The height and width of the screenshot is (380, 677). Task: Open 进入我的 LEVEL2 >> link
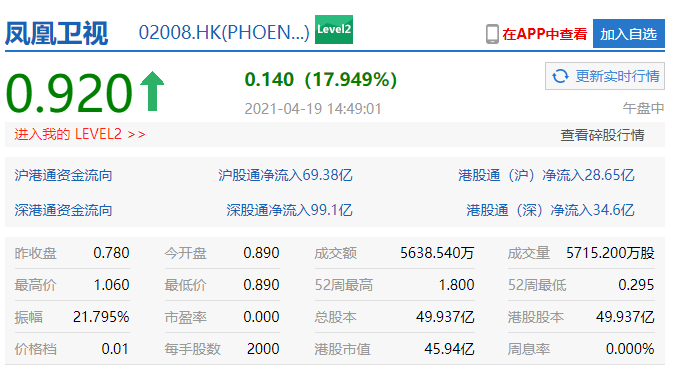coord(80,134)
